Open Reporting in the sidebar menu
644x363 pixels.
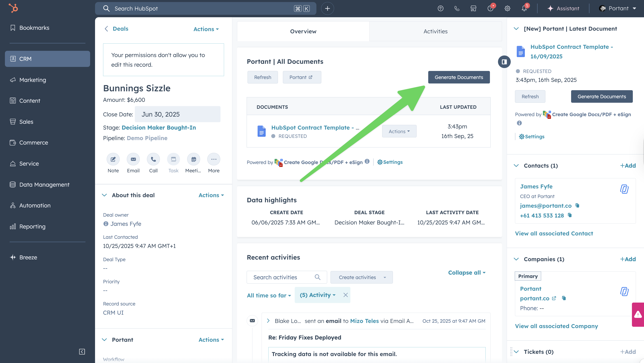pyautogui.click(x=32, y=226)
